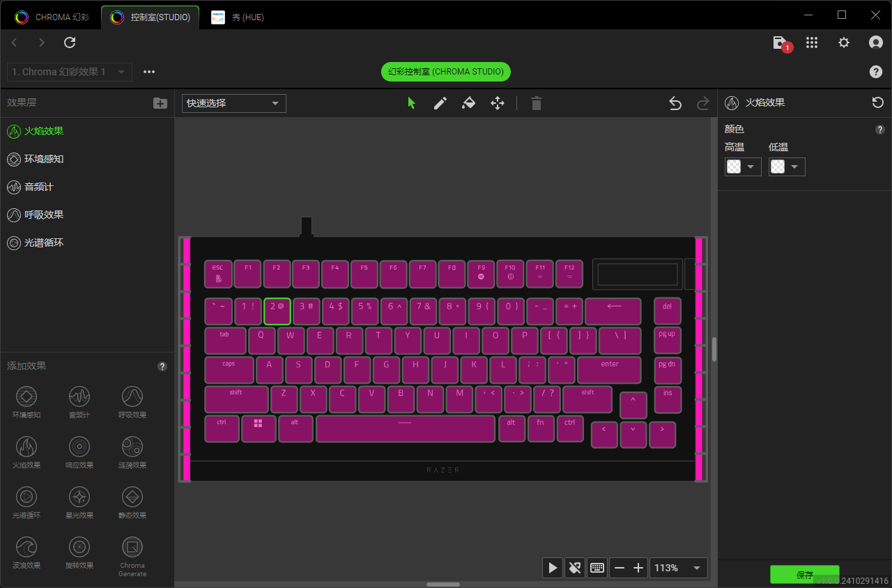Screen dimensions: 892x588
Task: Undo the last action
Action: (675, 103)
